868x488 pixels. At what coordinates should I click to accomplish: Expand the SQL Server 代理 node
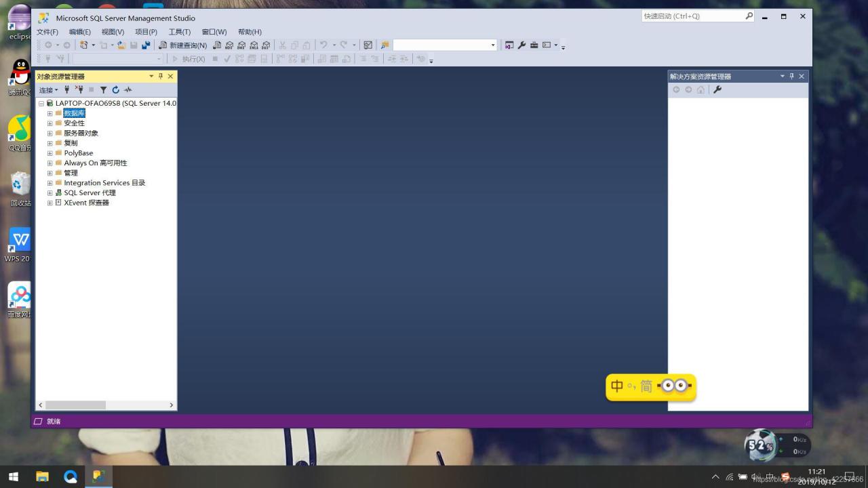coord(50,193)
